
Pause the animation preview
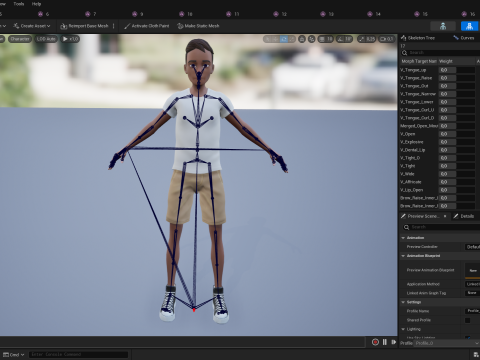pos(385,342)
